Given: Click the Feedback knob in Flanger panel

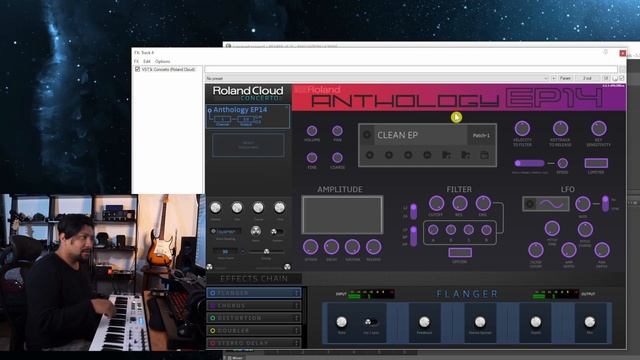Looking at the screenshot, I should click(424, 322).
